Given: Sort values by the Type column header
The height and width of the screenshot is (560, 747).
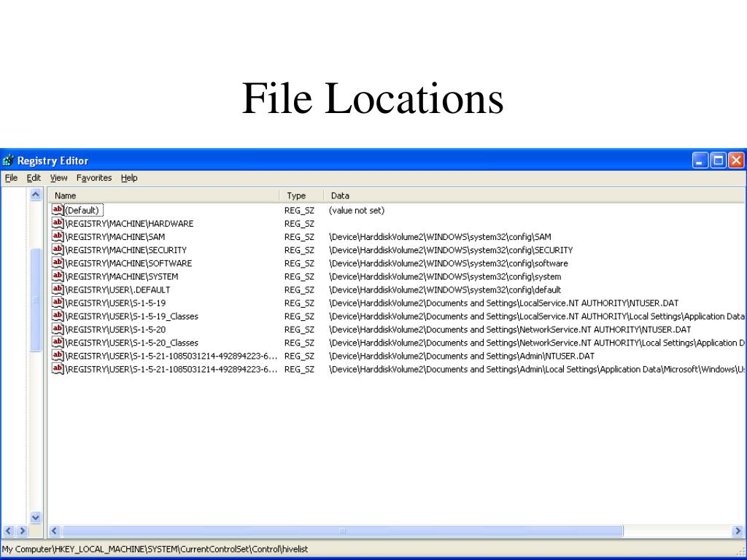Looking at the screenshot, I should click(301, 195).
